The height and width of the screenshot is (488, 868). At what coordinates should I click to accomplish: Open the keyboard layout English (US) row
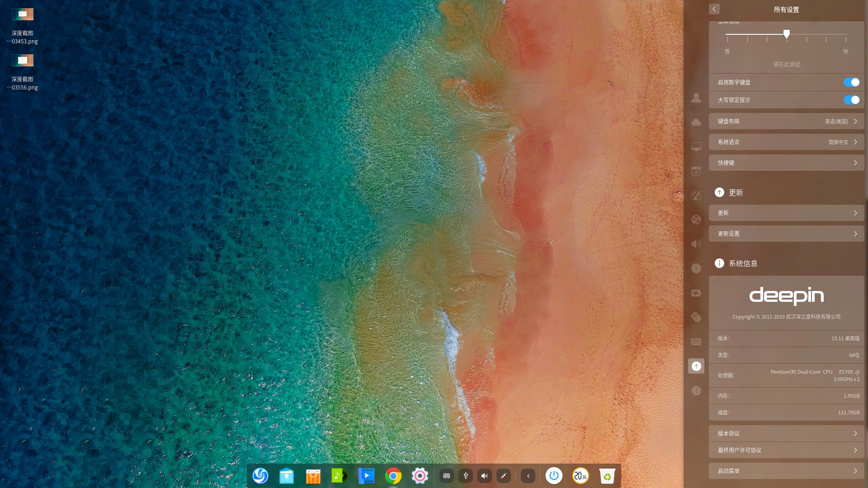pos(786,121)
